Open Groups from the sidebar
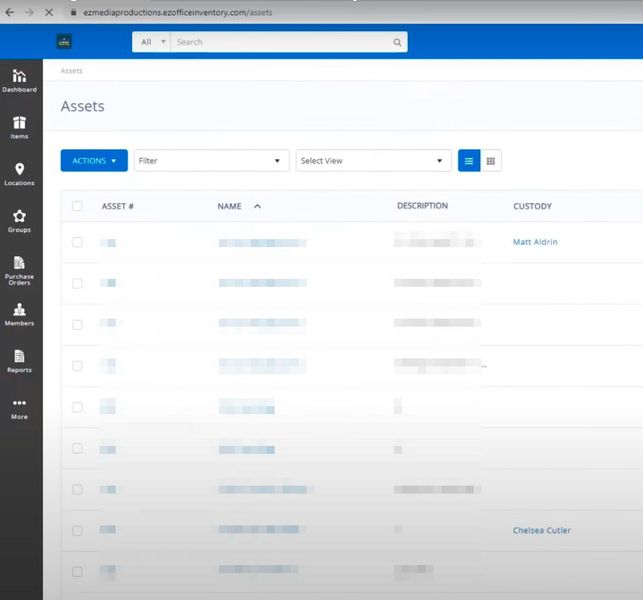643x600 pixels. (19, 221)
